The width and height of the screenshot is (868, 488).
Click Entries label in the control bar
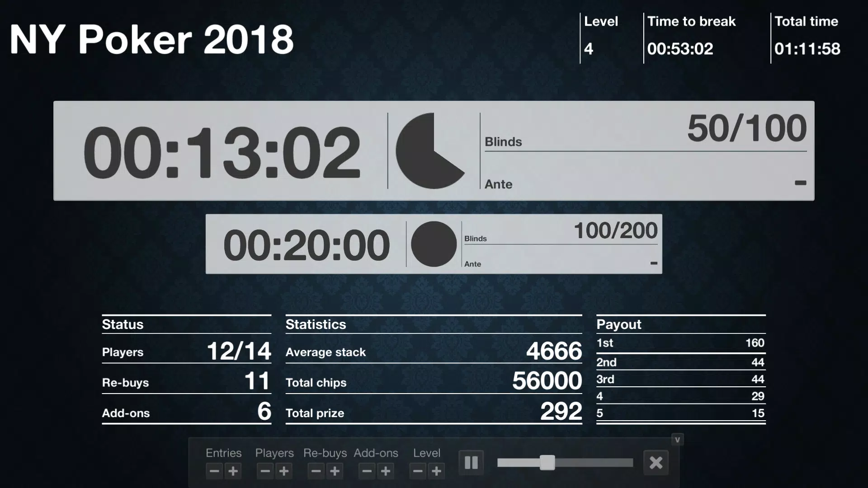pyautogui.click(x=223, y=454)
